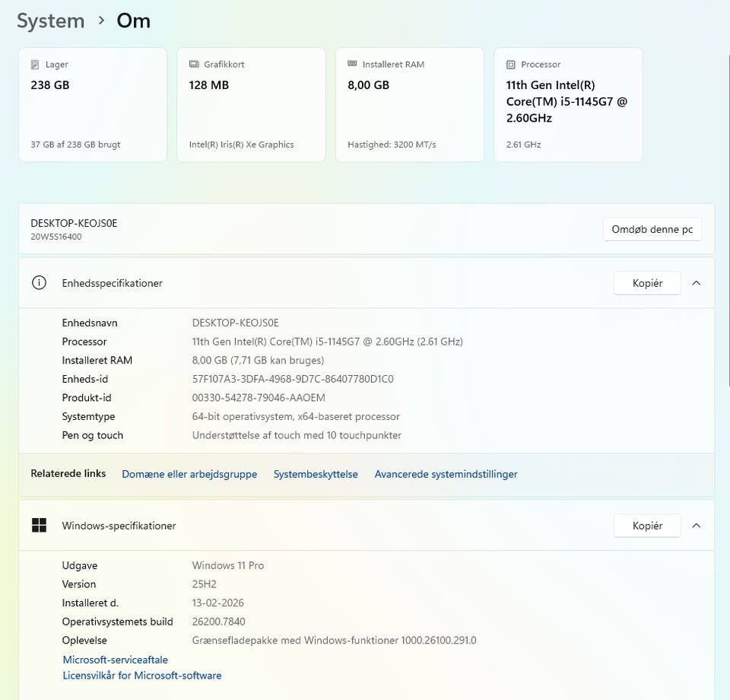Open Domæne eller arbejdsgruppe link
730x700 pixels.
(189, 474)
